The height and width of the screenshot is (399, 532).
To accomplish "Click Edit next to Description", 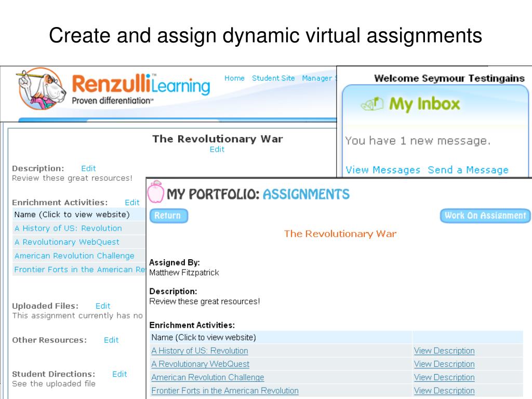I will click(88, 168).
